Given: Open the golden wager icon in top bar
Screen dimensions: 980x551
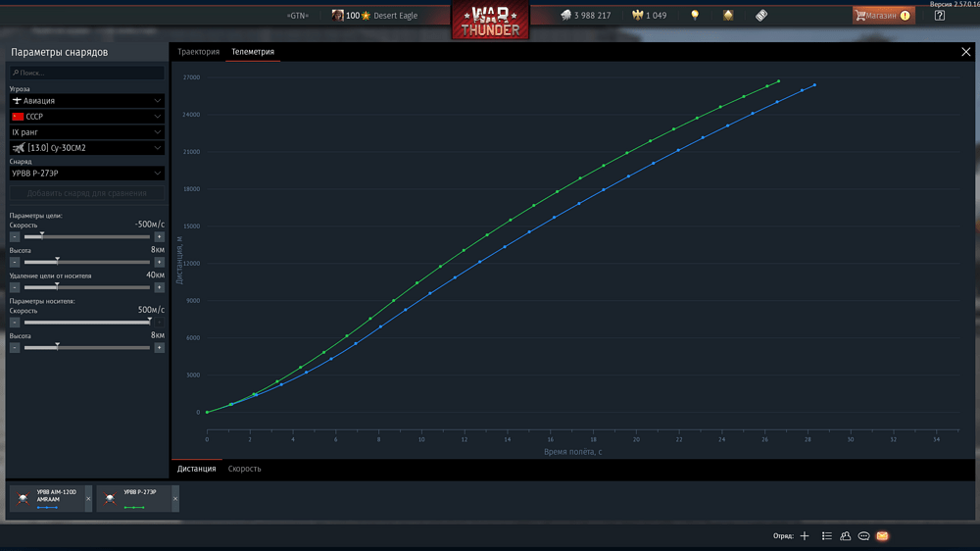Looking at the screenshot, I should tap(728, 15).
